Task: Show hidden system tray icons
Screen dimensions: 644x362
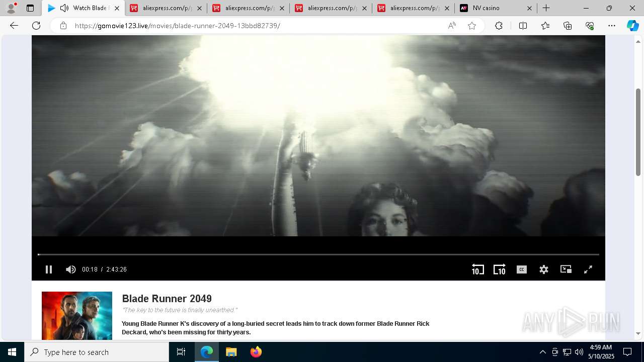Action: pyautogui.click(x=542, y=352)
